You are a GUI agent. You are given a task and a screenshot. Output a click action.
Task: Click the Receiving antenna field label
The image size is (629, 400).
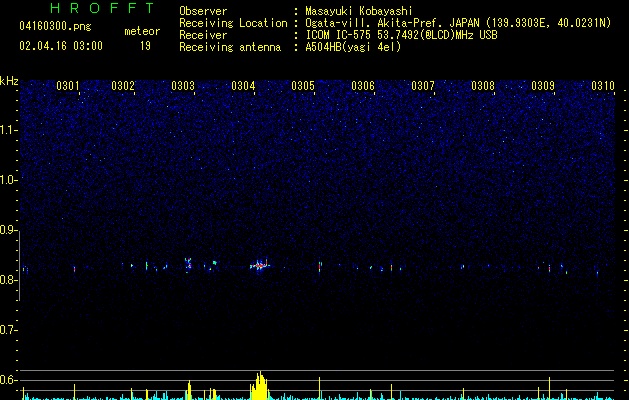[230, 47]
